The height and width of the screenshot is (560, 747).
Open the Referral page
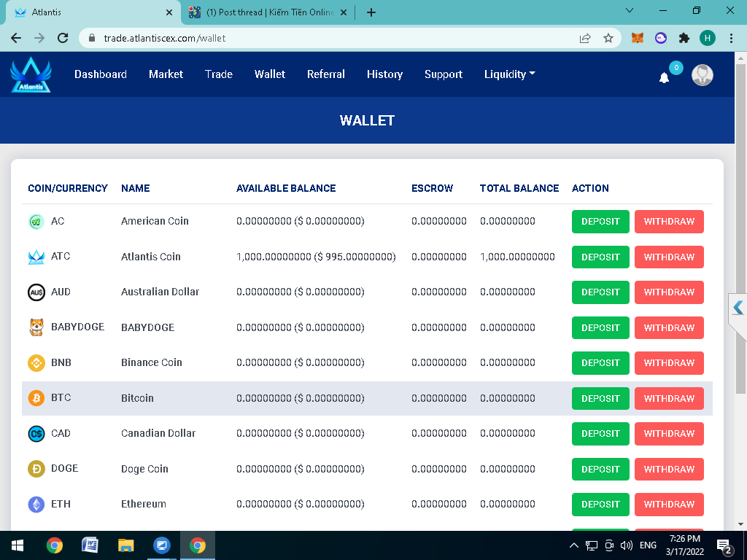point(326,74)
